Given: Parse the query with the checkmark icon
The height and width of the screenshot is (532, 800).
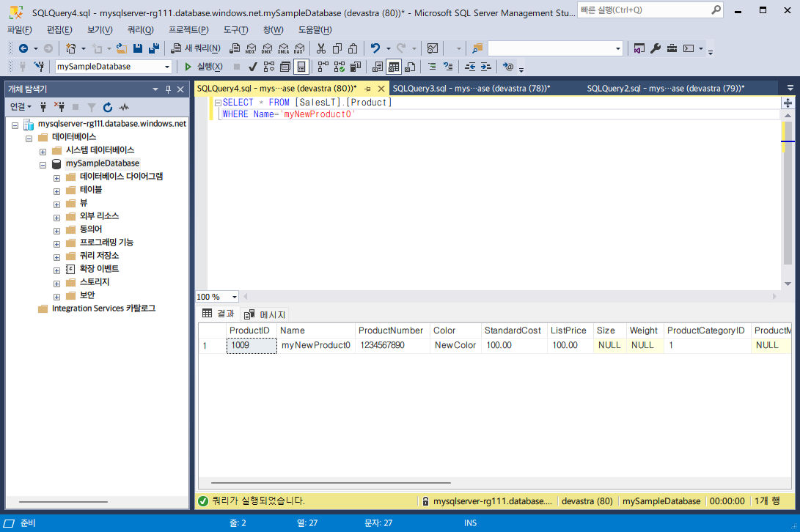Looking at the screenshot, I should [252, 66].
